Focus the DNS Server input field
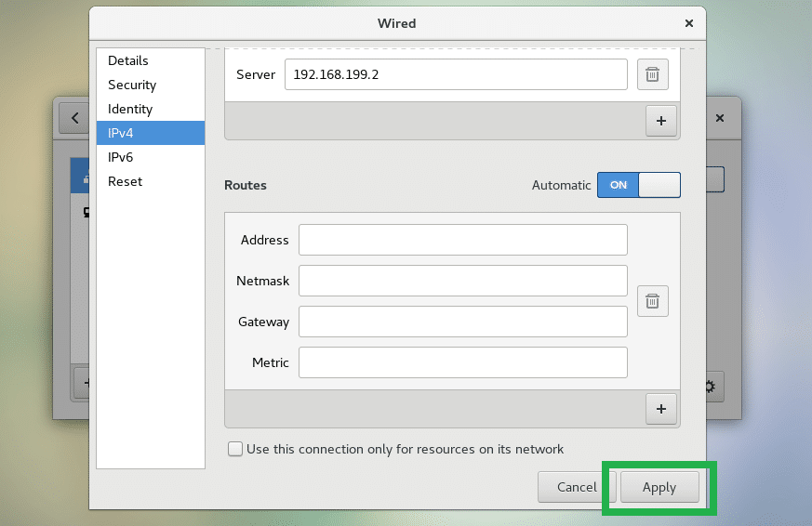Image resolution: width=812 pixels, height=526 pixels. [x=456, y=74]
